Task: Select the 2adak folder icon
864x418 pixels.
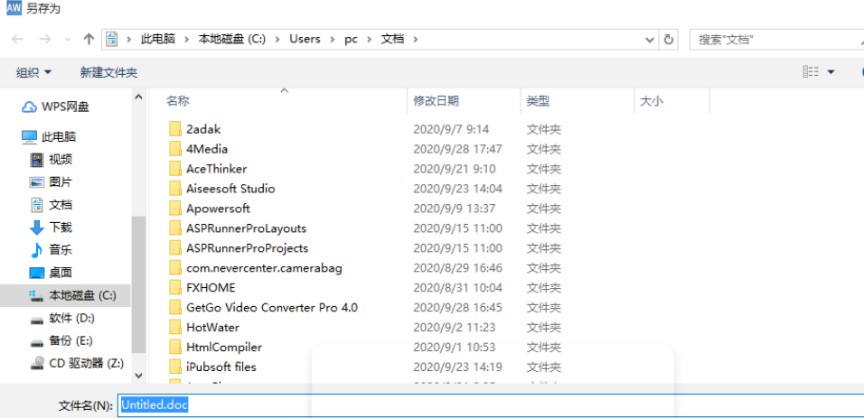Action: 175,129
